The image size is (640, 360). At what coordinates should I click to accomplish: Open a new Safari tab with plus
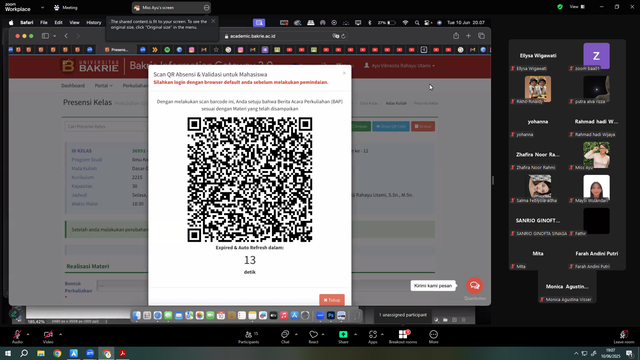[469, 36]
